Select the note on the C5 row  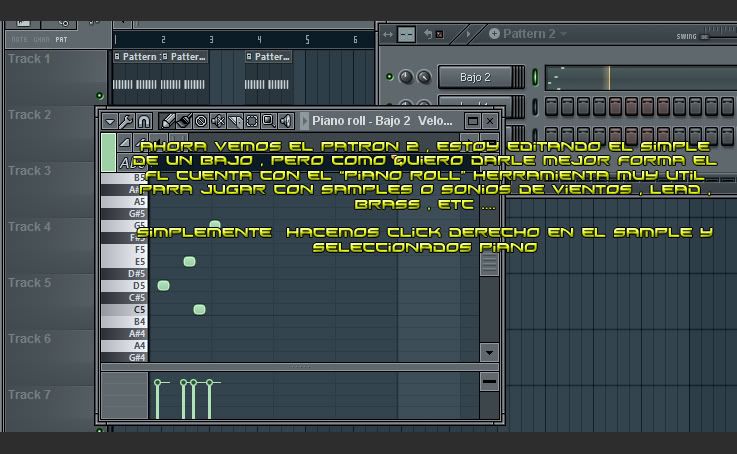click(x=199, y=309)
